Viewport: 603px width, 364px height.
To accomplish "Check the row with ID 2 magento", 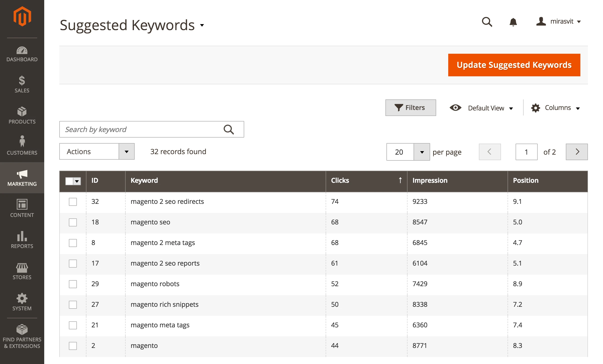I will click(73, 346).
